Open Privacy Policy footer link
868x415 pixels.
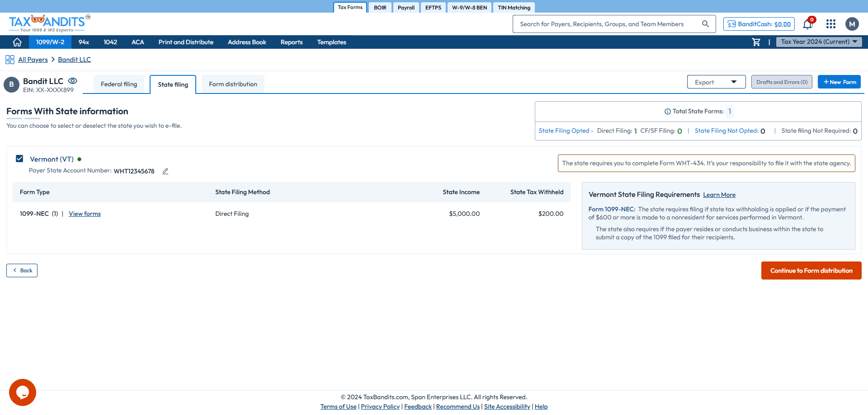[x=380, y=406]
